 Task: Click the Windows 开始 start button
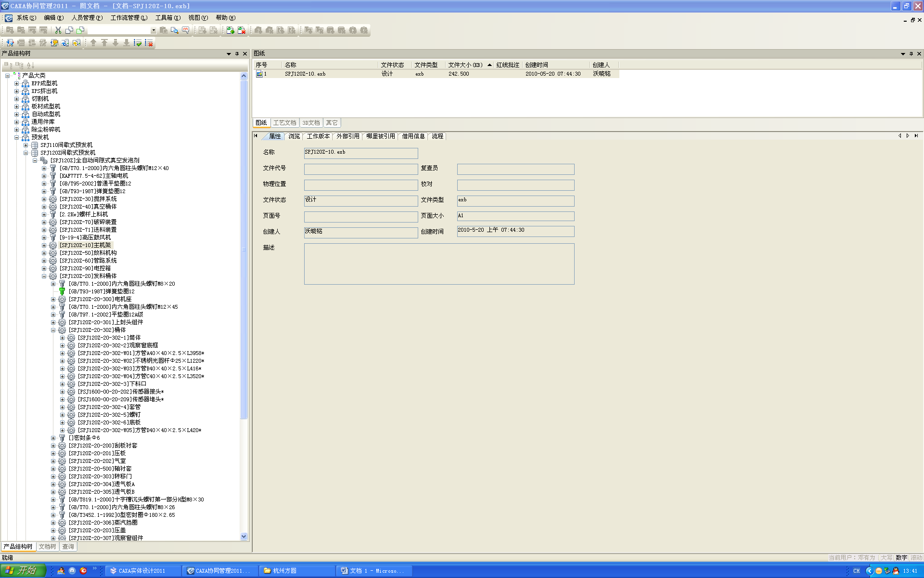coord(23,570)
